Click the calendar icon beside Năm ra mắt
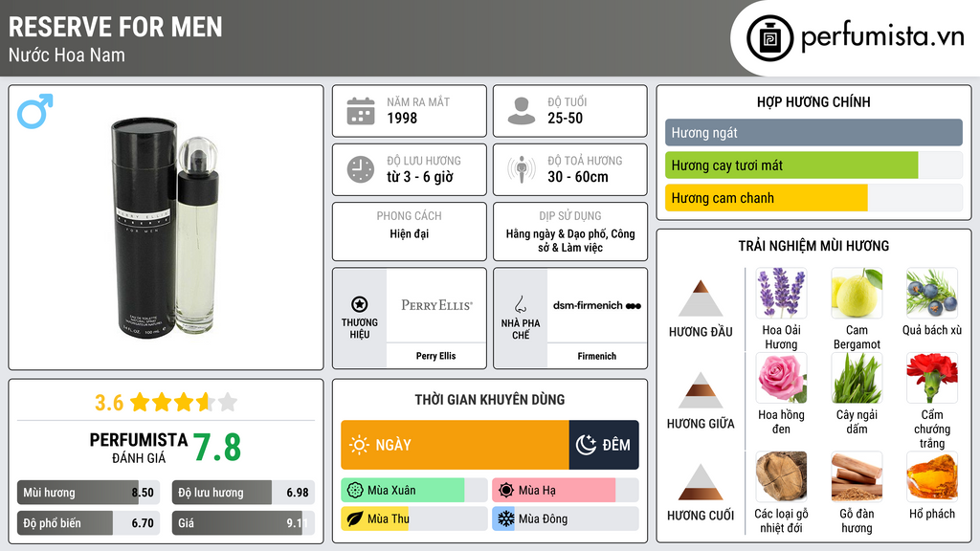The height and width of the screenshot is (551, 980). click(361, 111)
